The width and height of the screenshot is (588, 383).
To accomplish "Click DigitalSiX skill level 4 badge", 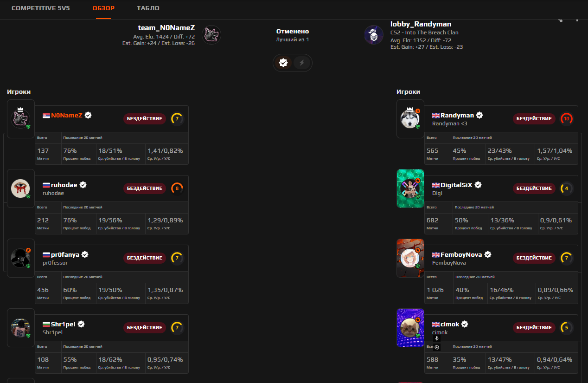I will coord(566,188).
